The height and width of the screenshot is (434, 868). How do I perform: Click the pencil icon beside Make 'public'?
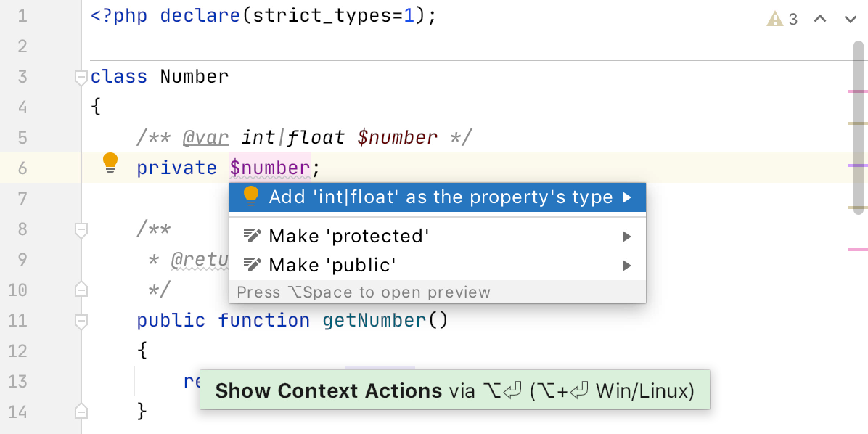253,265
